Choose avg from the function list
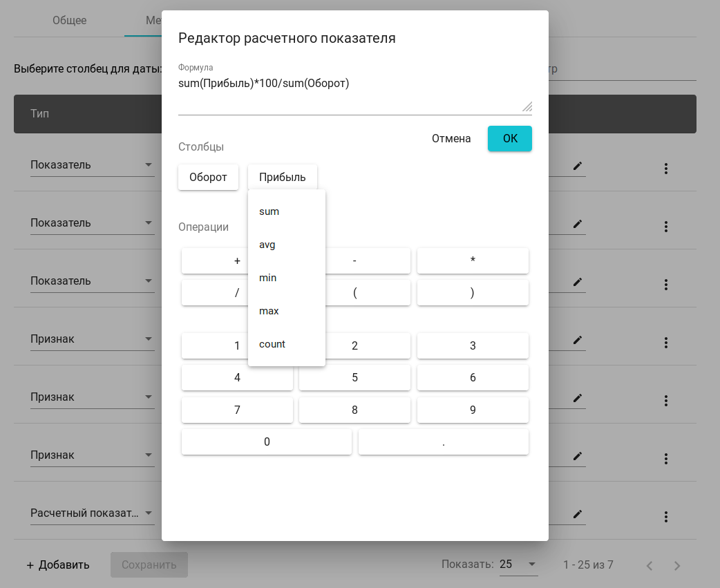Screen dimensions: 720x588 pos(267,245)
